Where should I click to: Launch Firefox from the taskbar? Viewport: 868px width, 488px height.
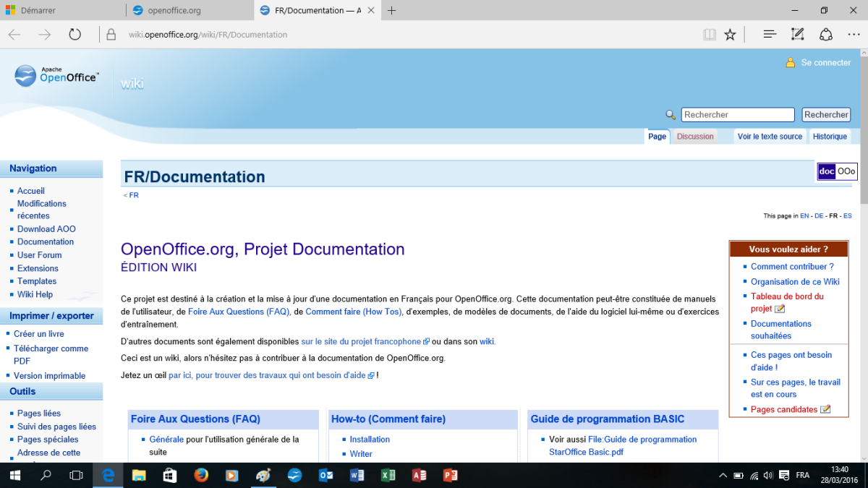(201, 475)
